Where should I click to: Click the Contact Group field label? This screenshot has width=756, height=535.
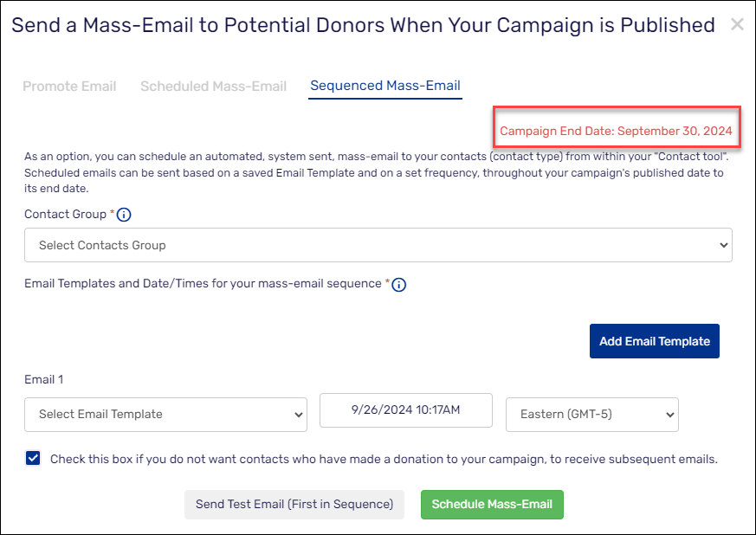click(x=65, y=214)
